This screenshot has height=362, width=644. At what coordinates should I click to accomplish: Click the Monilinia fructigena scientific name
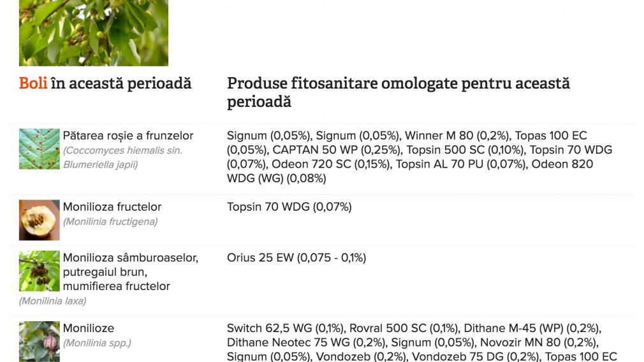pos(110,222)
